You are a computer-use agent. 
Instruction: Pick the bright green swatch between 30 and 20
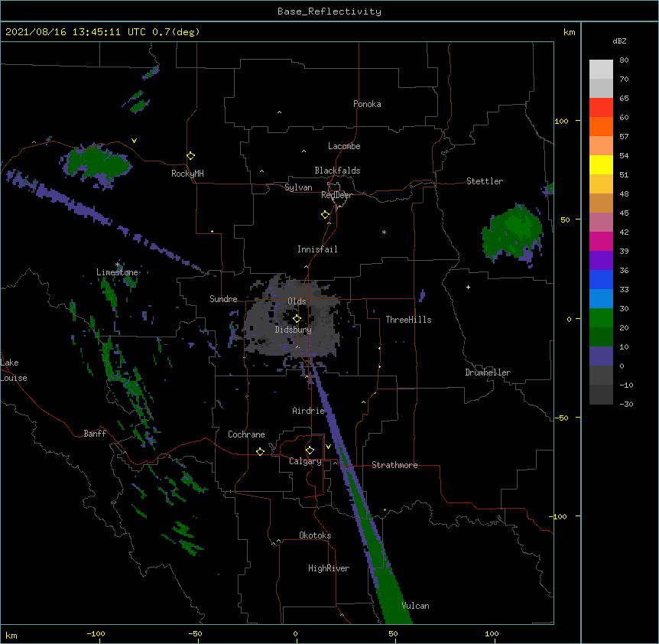(601, 318)
